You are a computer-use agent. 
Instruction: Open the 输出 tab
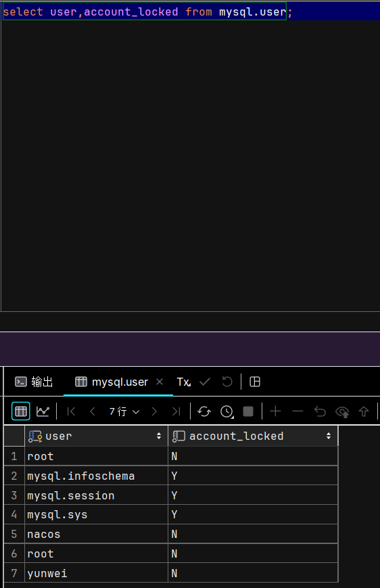pyautogui.click(x=34, y=382)
